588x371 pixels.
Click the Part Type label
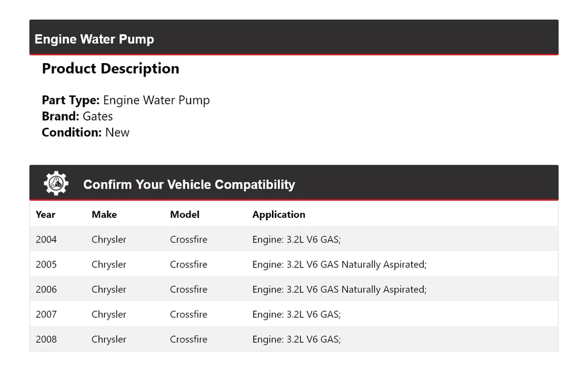pyautogui.click(x=70, y=100)
